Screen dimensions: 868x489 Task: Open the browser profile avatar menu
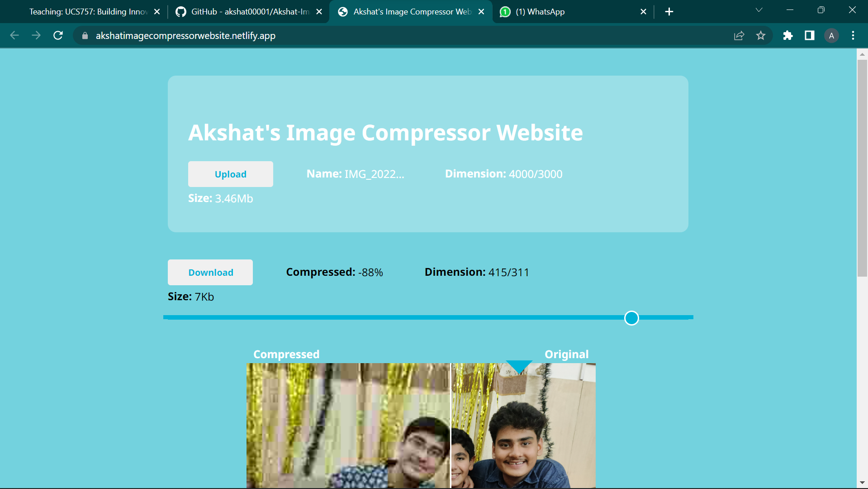[x=831, y=35]
